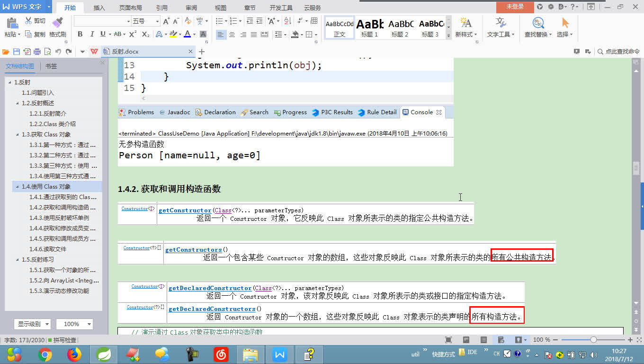Click the Cut scissors button
This screenshot has height=364, width=644.
pos(35,21)
